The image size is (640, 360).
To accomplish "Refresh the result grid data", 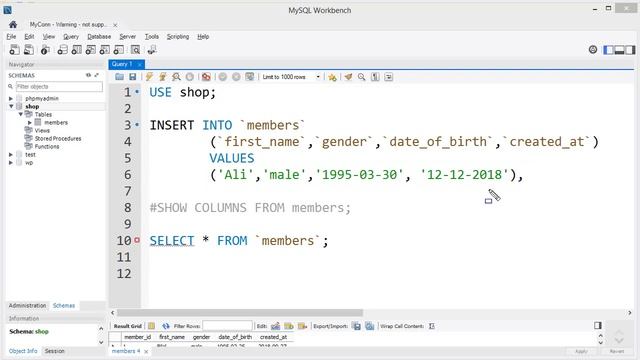I will click(x=165, y=326).
